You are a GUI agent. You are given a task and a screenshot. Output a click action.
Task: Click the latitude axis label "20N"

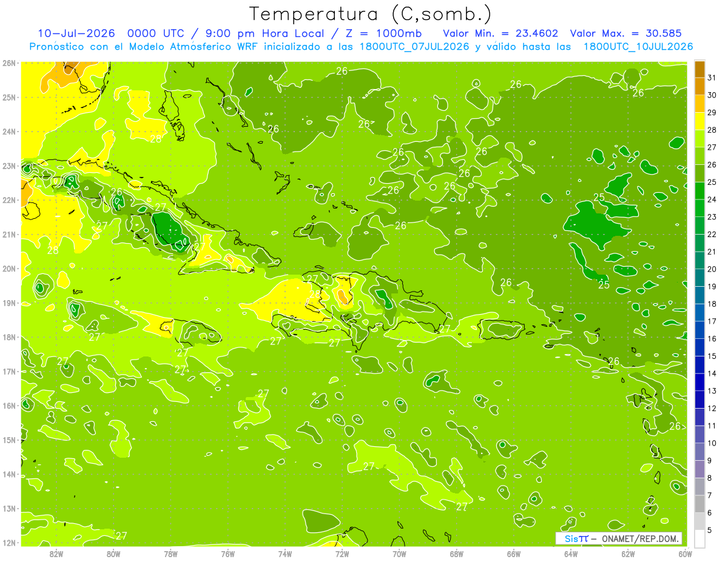click(9, 269)
